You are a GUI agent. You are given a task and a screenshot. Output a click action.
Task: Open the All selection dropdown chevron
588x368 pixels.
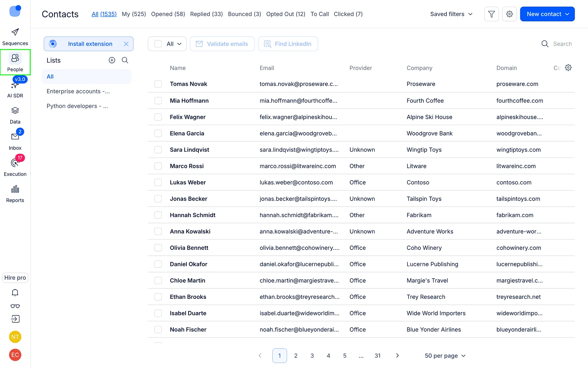[x=179, y=44]
